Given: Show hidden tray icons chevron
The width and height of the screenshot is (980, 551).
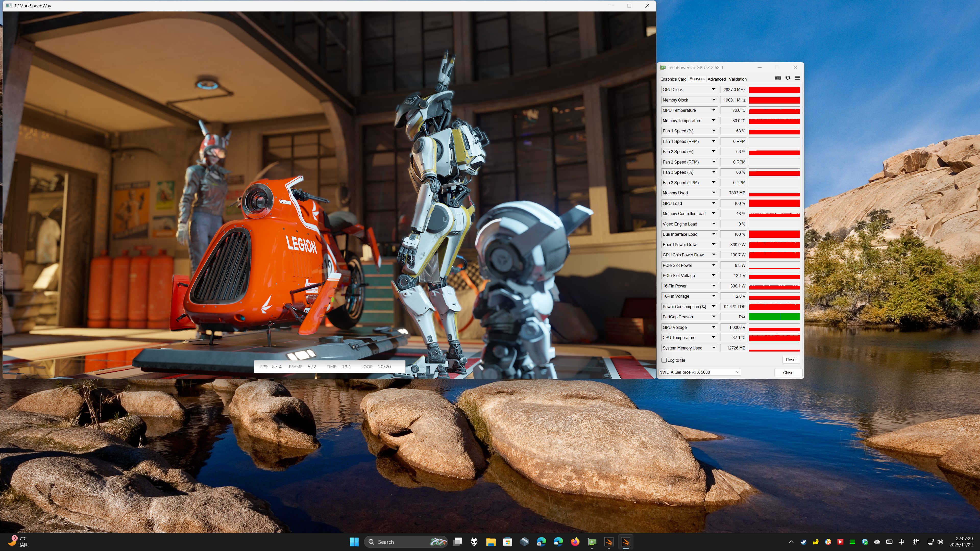Looking at the screenshot, I should click(791, 542).
